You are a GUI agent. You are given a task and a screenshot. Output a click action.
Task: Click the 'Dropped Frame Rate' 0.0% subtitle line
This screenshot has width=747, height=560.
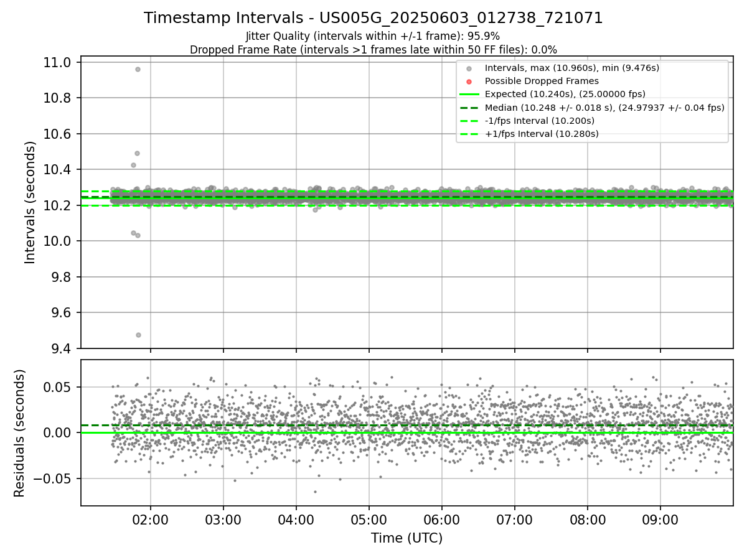(x=374, y=49)
